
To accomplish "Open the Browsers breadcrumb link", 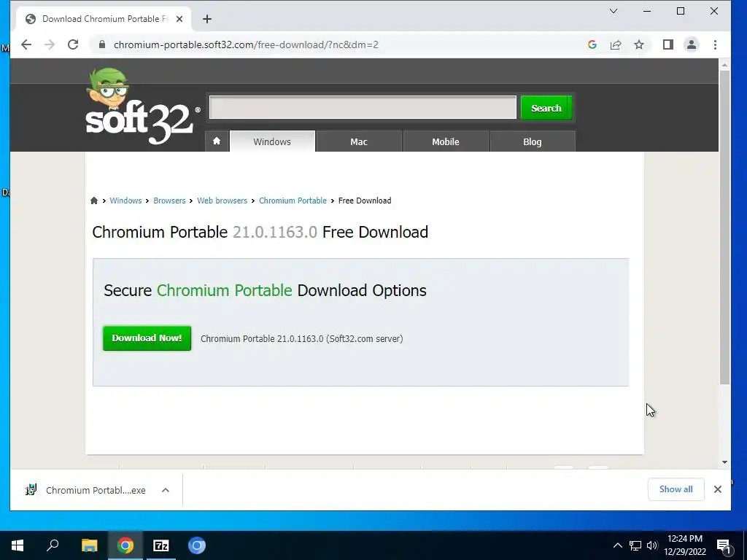I will [x=169, y=201].
